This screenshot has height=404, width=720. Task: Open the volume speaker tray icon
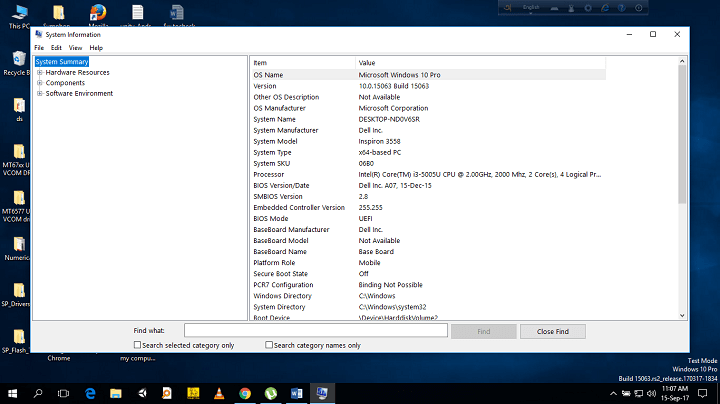[x=652, y=393]
